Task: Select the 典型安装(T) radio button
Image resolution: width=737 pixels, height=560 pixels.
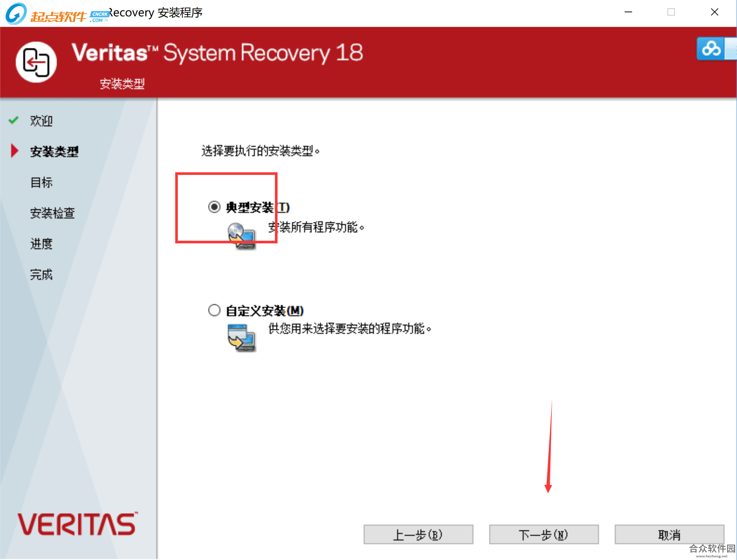Action: [x=214, y=207]
